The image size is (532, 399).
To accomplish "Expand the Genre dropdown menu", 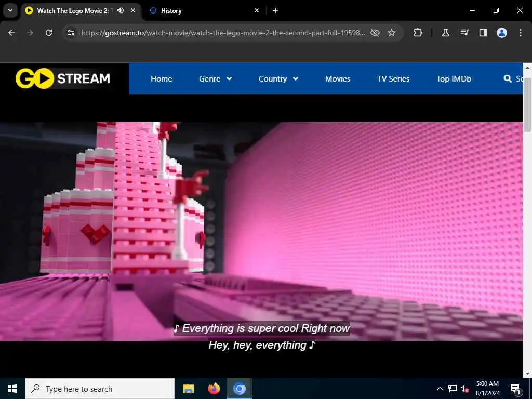I will (216, 79).
